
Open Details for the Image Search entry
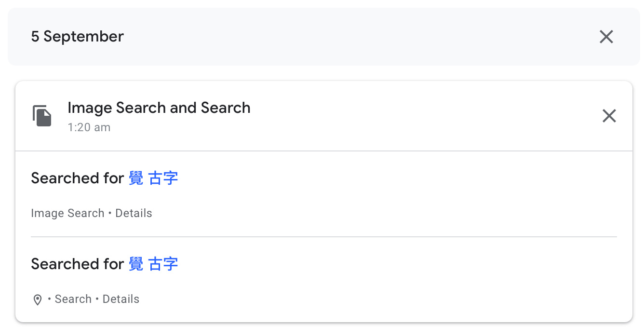pos(134,213)
